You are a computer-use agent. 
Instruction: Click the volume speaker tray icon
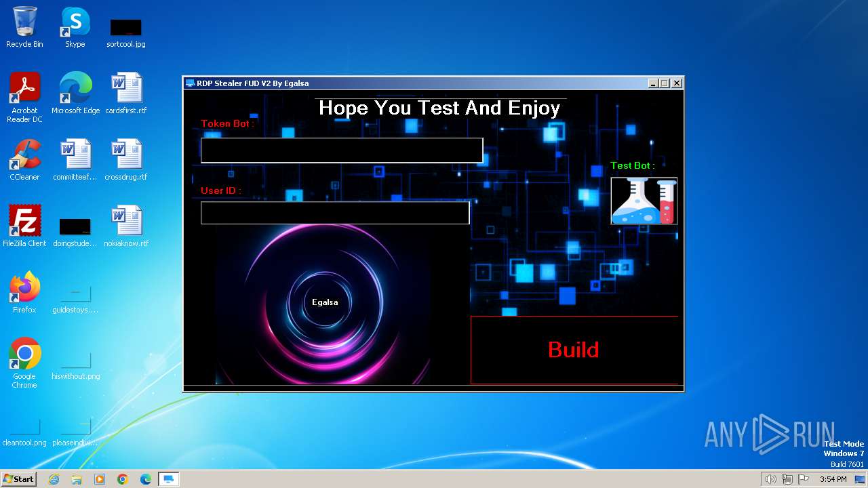click(770, 479)
